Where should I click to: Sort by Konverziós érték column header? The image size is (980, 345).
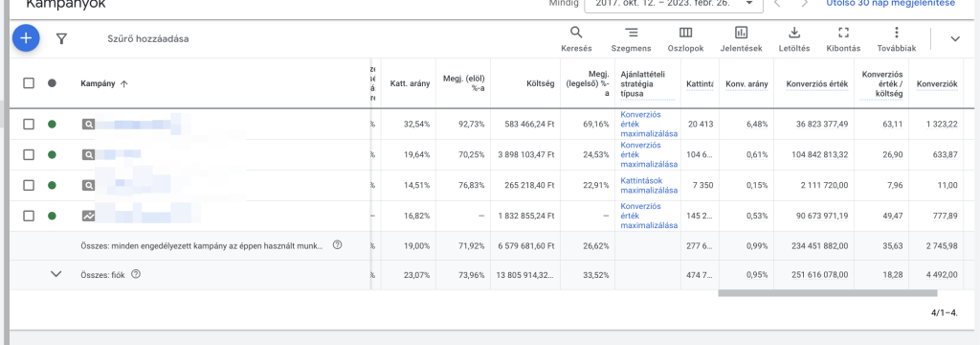point(817,84)
